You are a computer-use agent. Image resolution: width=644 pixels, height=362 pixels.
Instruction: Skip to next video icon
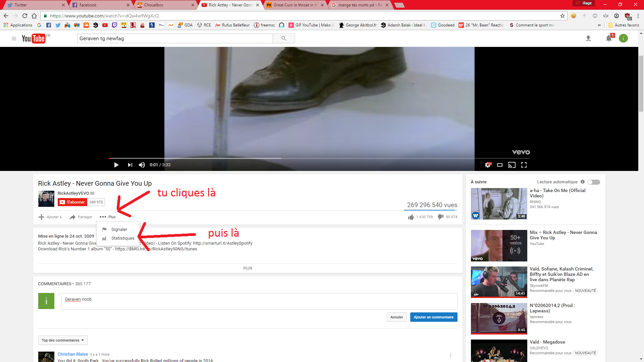coord(130,165)
